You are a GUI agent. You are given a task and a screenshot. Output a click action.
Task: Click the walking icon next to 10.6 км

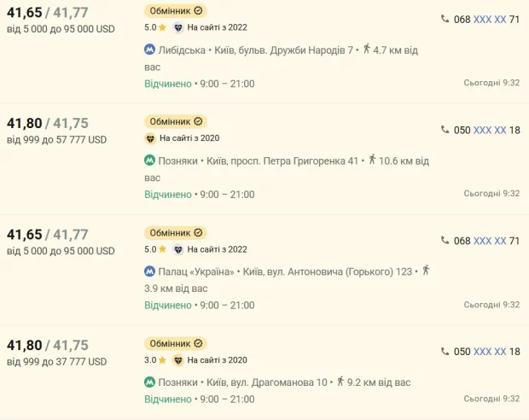[372, 160]
